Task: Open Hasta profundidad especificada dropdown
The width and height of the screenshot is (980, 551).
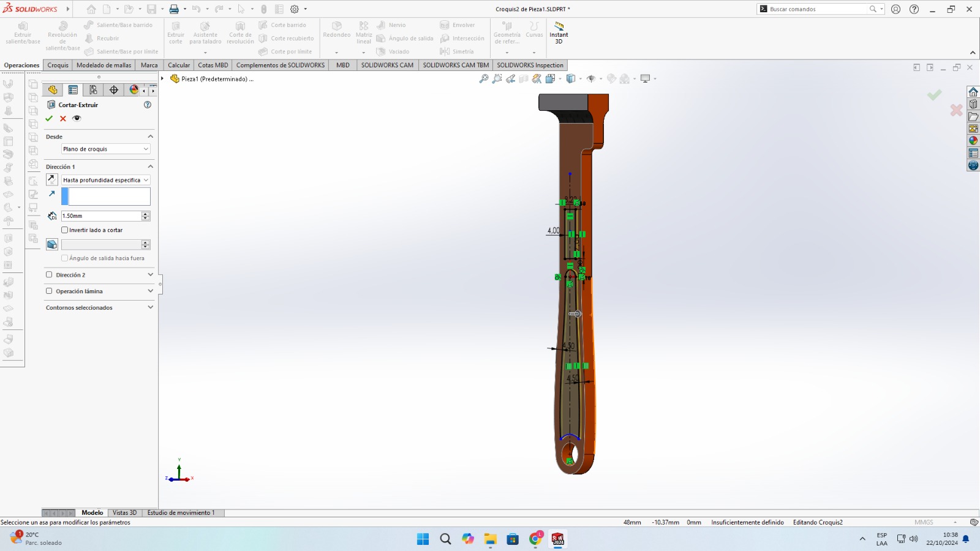Action: (105, 180)
